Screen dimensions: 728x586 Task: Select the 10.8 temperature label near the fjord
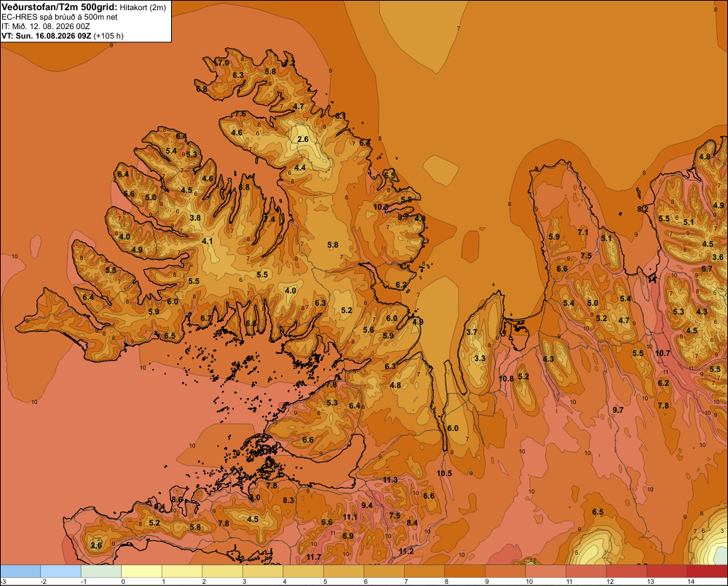(x=506, y=379)
